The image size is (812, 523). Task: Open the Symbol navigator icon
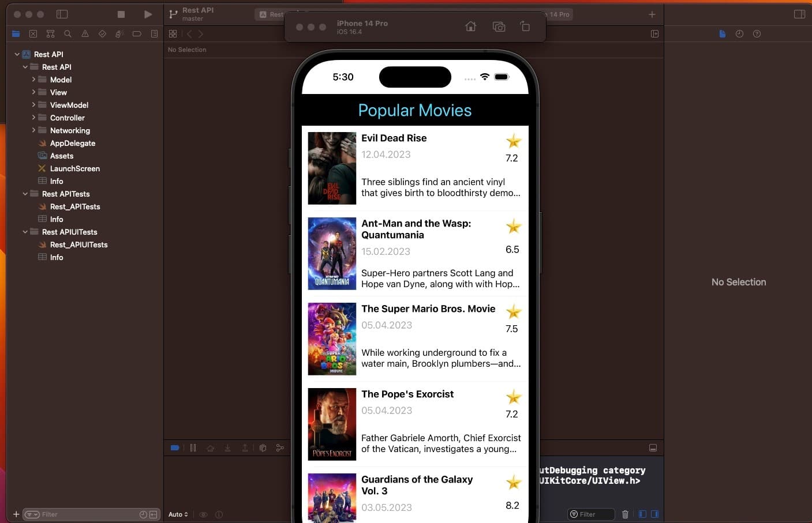tap(50, 34)
